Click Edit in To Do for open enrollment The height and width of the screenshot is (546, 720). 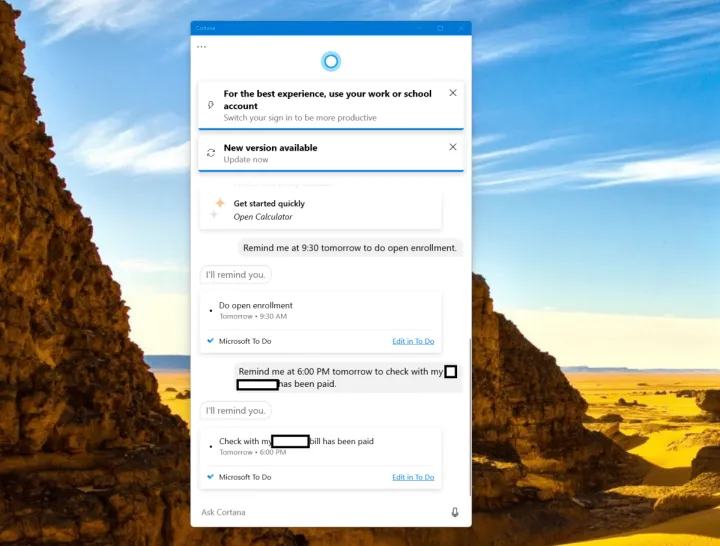413,341
